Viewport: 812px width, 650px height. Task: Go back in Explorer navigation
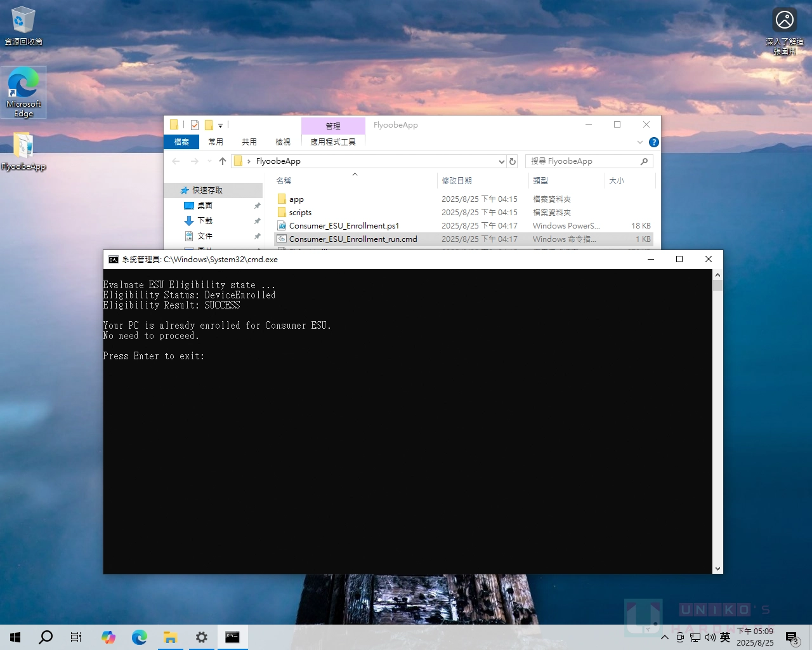click(x=176, y=161)
